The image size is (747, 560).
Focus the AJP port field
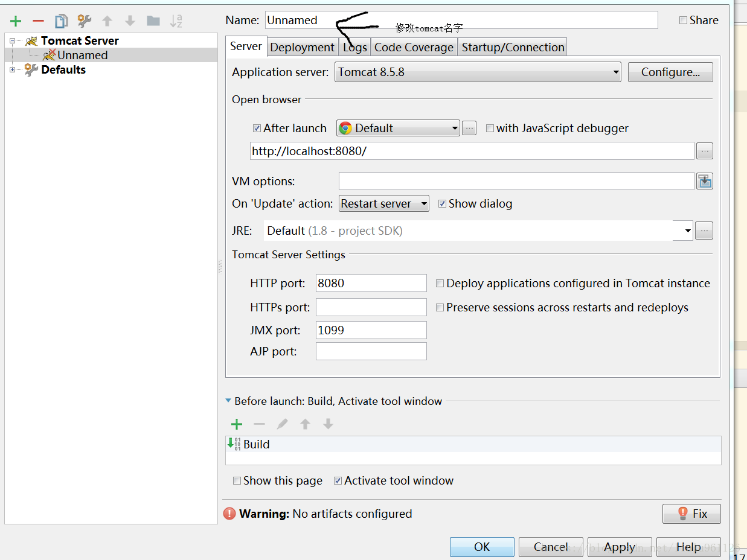click(x=371, y=351)
